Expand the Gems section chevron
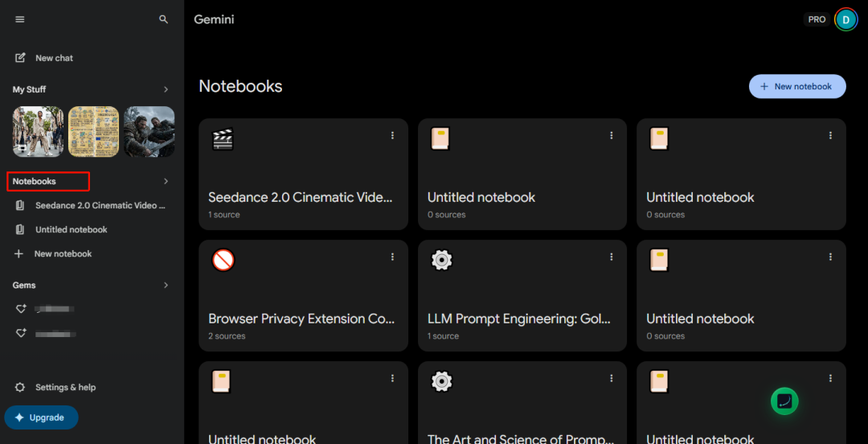The width and height of the screenshot is (868, 444). coord(166,285)
